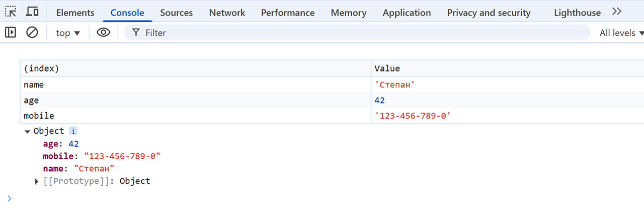
Task: Open the Privacy and security tab
Action: 489,13
